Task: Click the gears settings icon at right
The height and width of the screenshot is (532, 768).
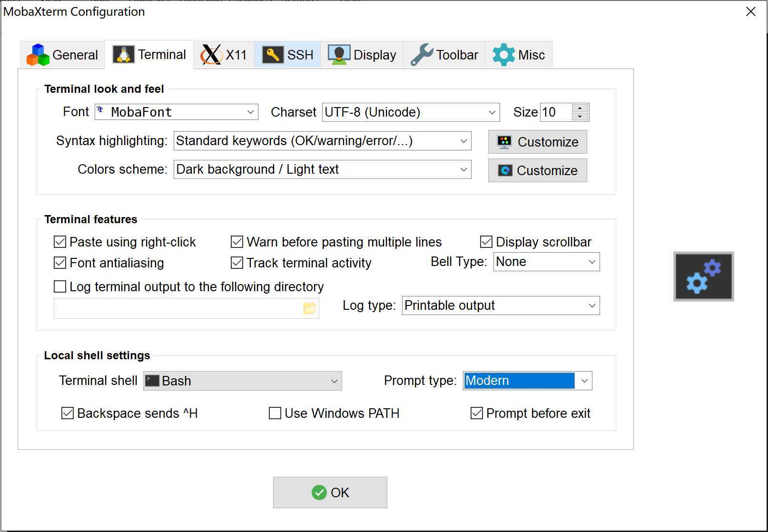Action: (704, 276)
